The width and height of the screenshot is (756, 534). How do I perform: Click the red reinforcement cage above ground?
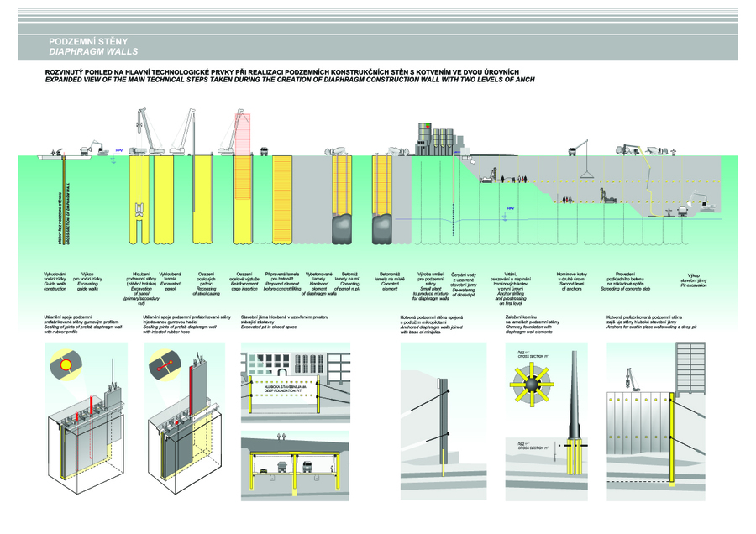243,134
